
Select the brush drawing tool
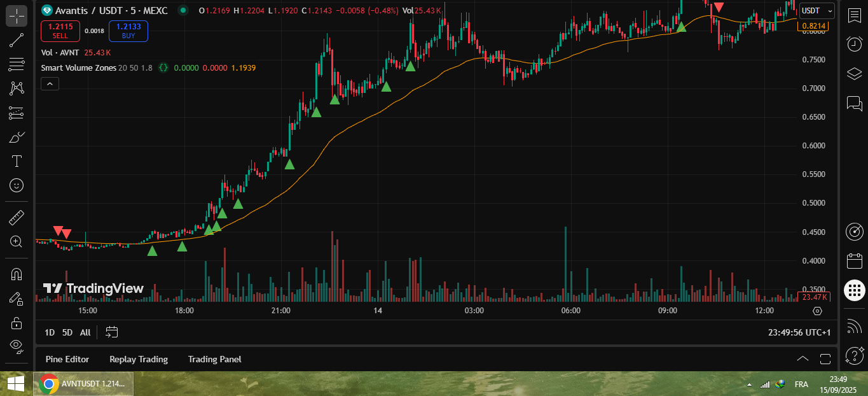click(x=17, y=137)
